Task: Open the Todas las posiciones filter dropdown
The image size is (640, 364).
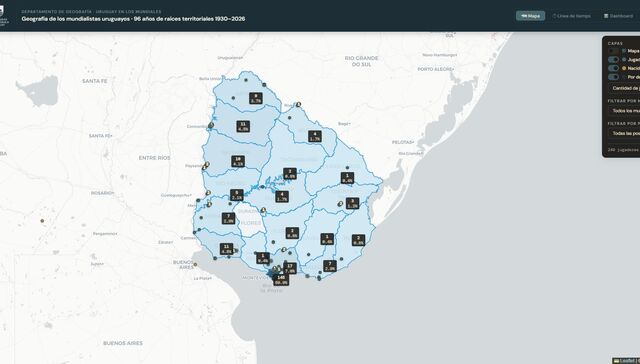Action: pyautogui.click(x=624, y=133)
